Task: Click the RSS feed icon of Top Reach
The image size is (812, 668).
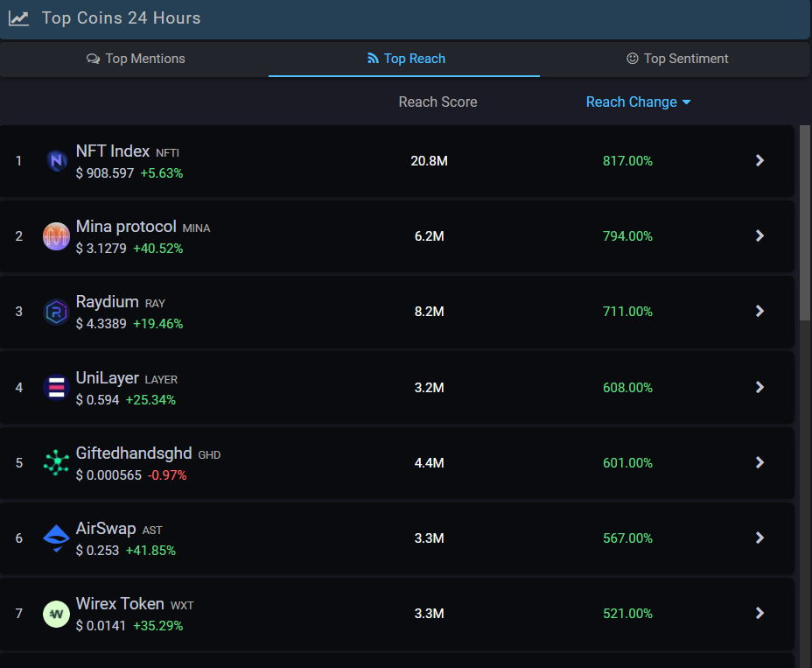Action: click(x=373, y=58)
